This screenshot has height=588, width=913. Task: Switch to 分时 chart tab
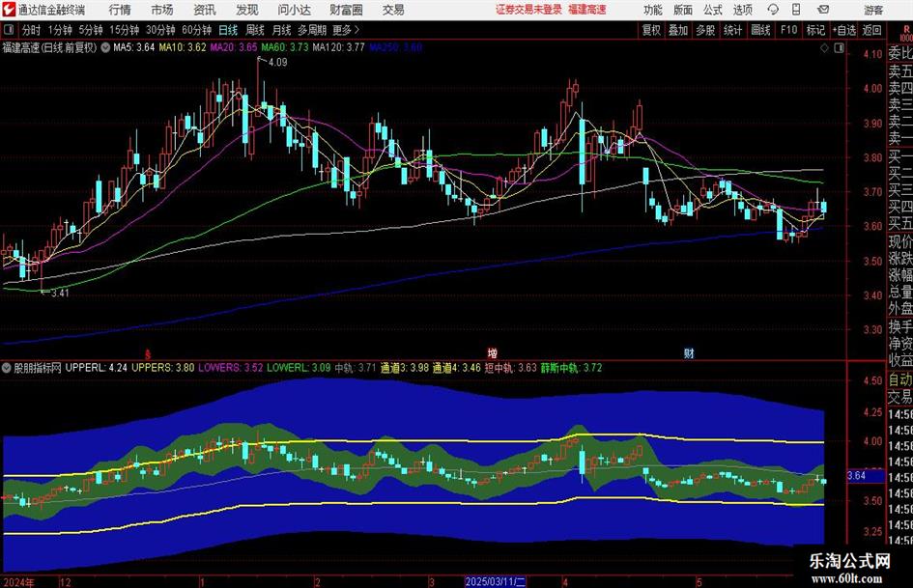point(32,30)
